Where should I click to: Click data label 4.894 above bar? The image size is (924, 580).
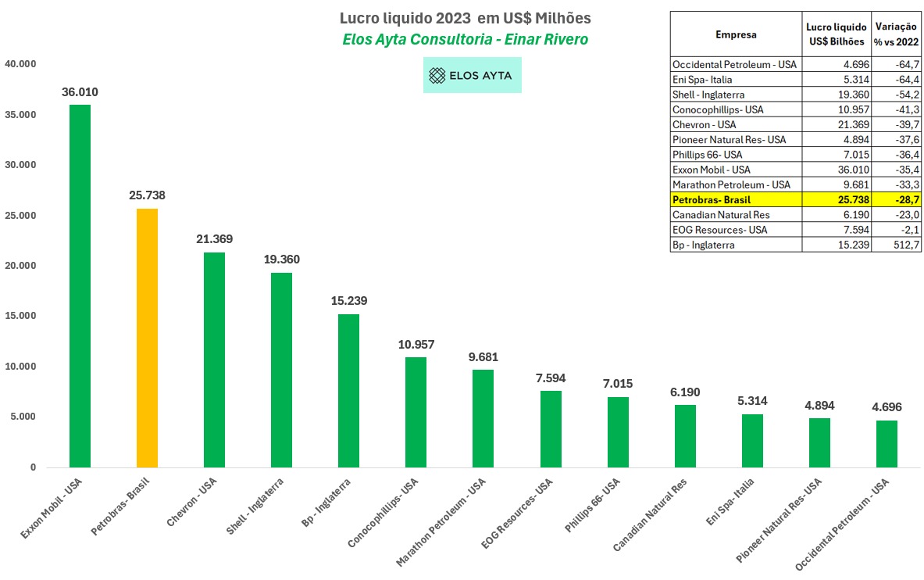click(819, 406)
